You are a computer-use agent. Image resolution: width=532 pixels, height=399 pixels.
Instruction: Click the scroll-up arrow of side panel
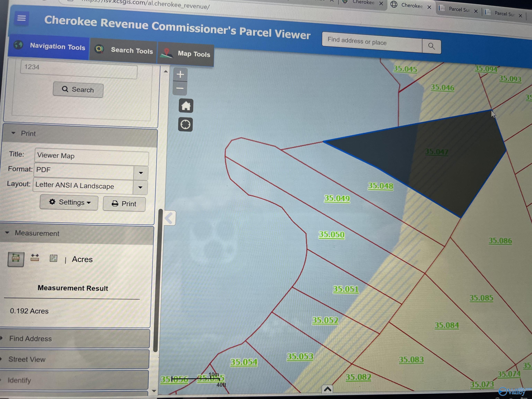[166, 71]
